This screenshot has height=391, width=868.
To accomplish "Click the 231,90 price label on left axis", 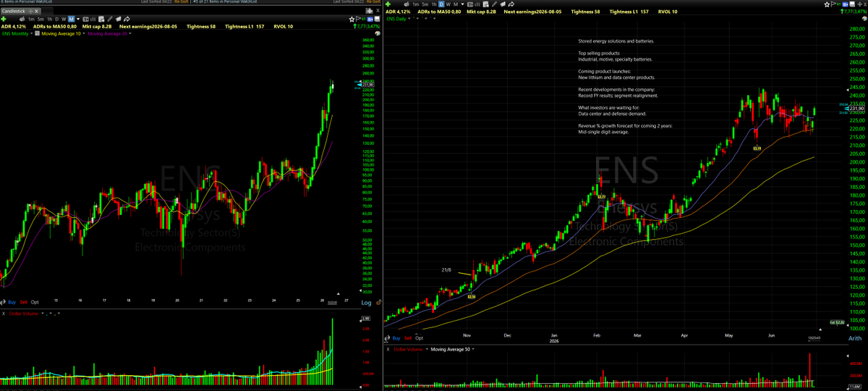I will (367, 85).
